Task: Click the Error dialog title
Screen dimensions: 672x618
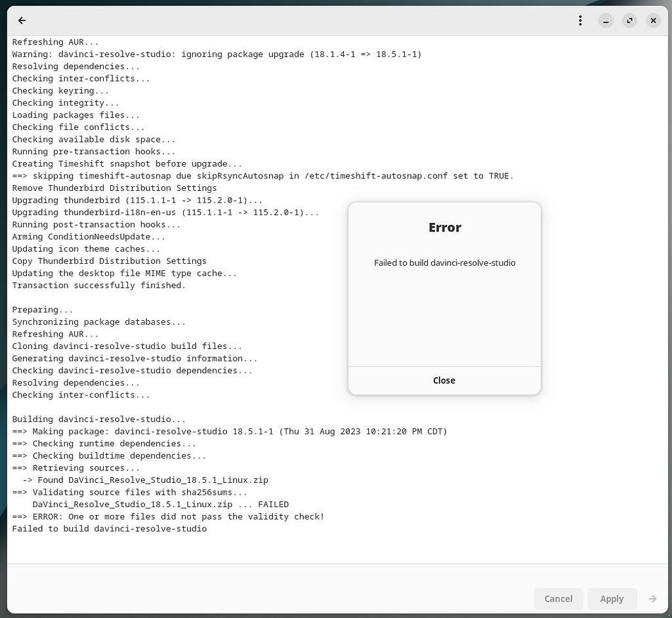Action: (x=444, y=227)
